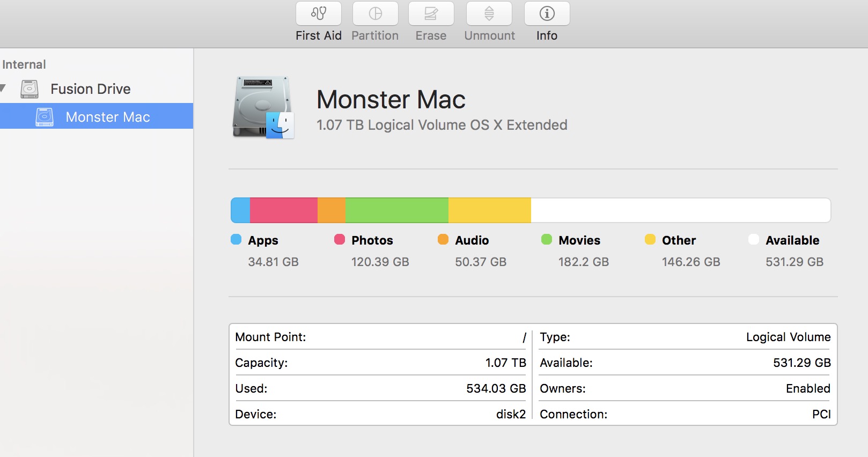Click the table's Available value 531.29 GB
Image resolution: width=868 pixels, height=457 pixels.
802,363
